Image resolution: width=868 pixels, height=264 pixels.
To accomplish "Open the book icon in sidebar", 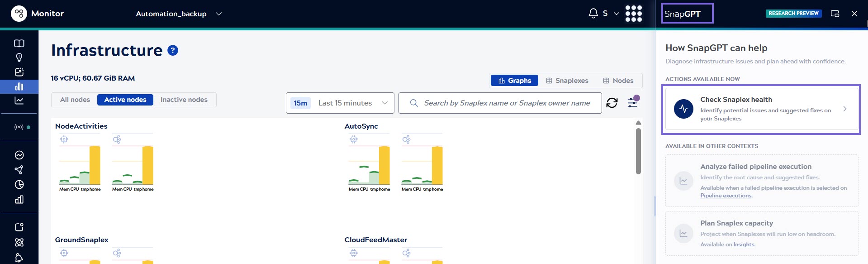I will point(19,43).
